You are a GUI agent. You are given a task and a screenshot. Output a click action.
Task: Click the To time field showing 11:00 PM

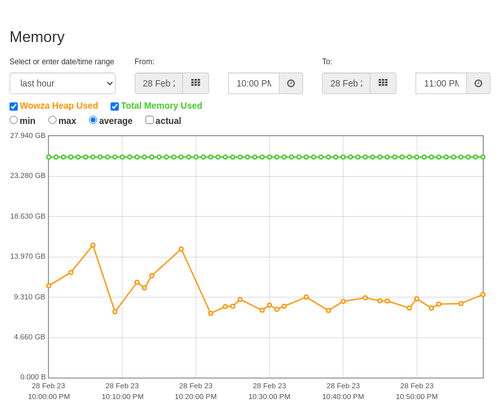pos(441,83)
